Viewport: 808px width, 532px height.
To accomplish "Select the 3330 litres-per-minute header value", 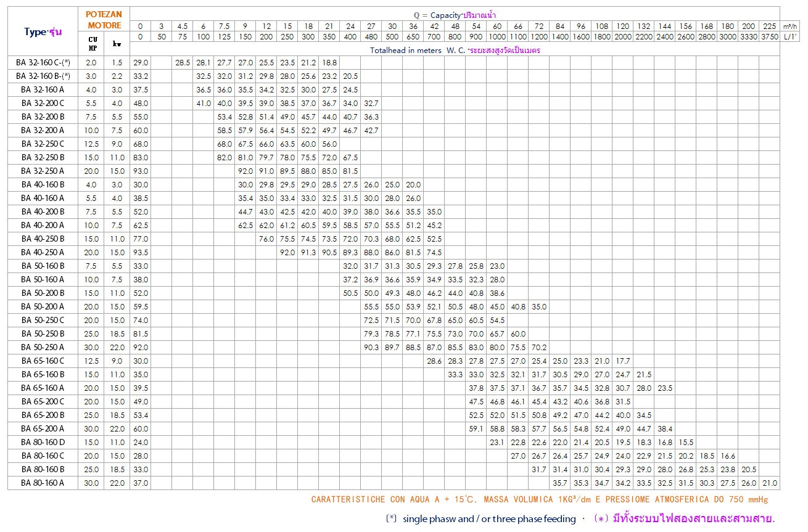I will (748, 37).
